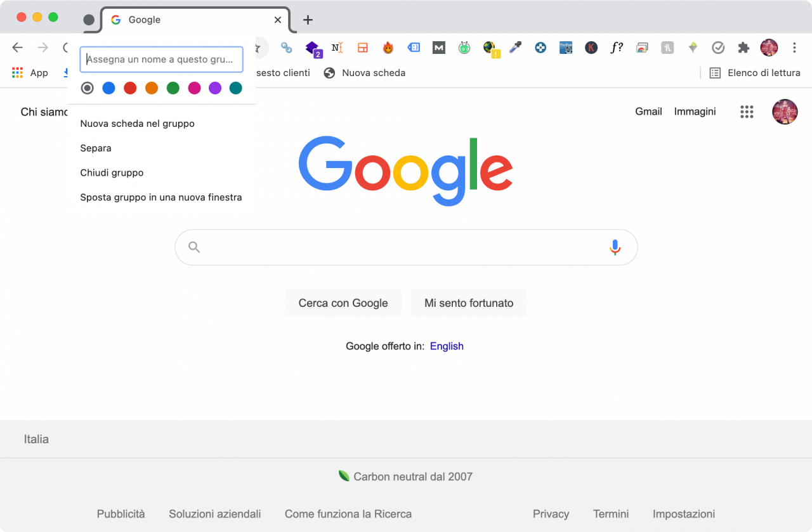This screenshot has height=532, width=812.
Task: Click the 'Cerca con Google' button
Action: click(343, 303)
